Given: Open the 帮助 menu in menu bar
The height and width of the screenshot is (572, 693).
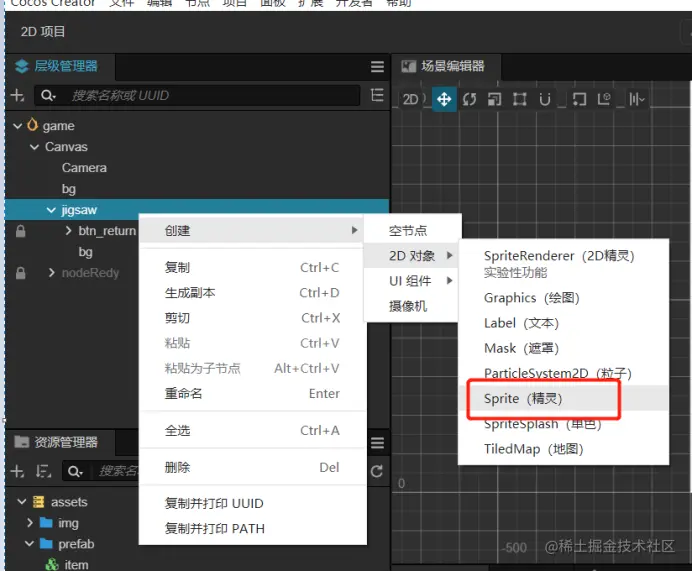Looking at the screenshot, I should [x=399, y=4].
